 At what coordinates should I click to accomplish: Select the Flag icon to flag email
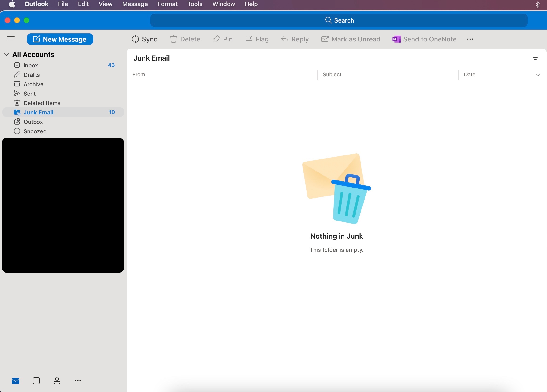[x=257, y=39]
